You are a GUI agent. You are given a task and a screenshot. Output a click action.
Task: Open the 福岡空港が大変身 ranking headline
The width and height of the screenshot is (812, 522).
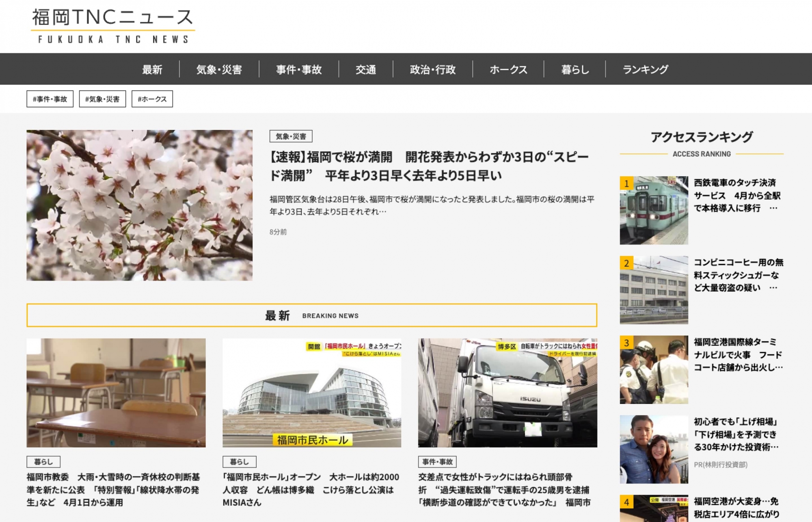pyautogui.click(x=736, y=508)
